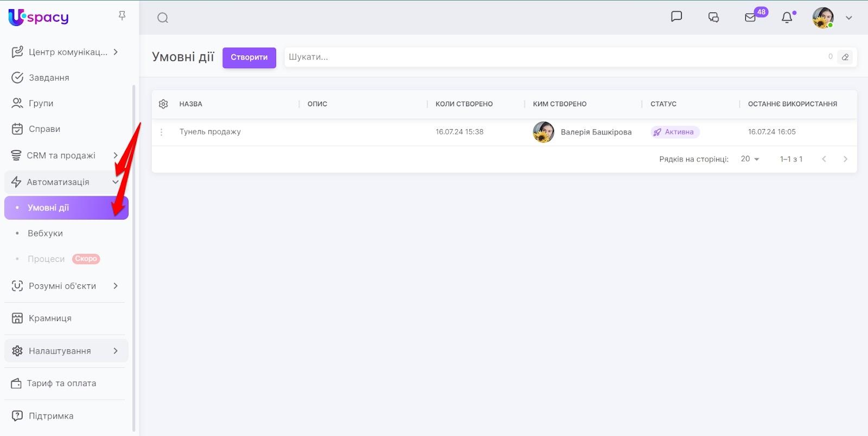This screenshot has width=868, height=436.
Task: Clear search with the eraser icon
Action: coord(845,57)
